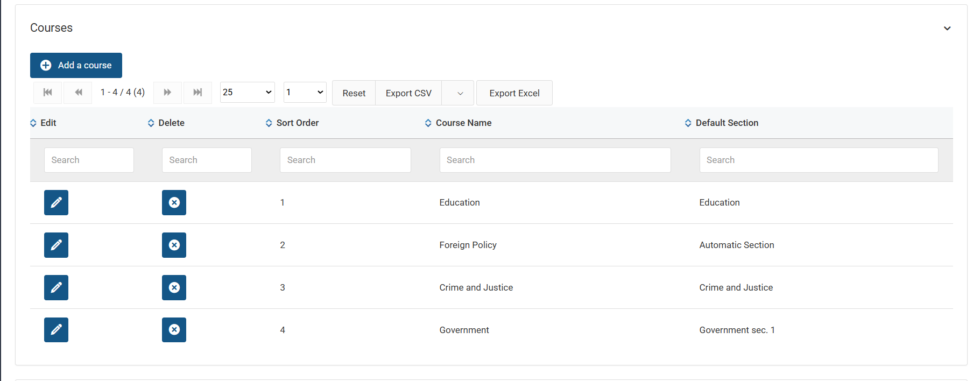
Task: Sort the table by Sort Order
Action: [x=297, y=123]
